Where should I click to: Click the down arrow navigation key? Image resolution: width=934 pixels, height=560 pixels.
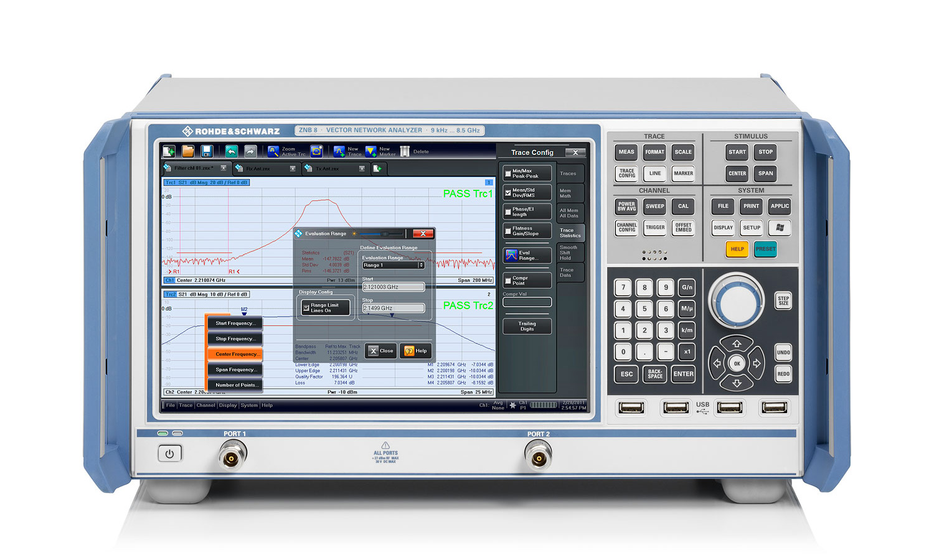[x=737, y=383]
